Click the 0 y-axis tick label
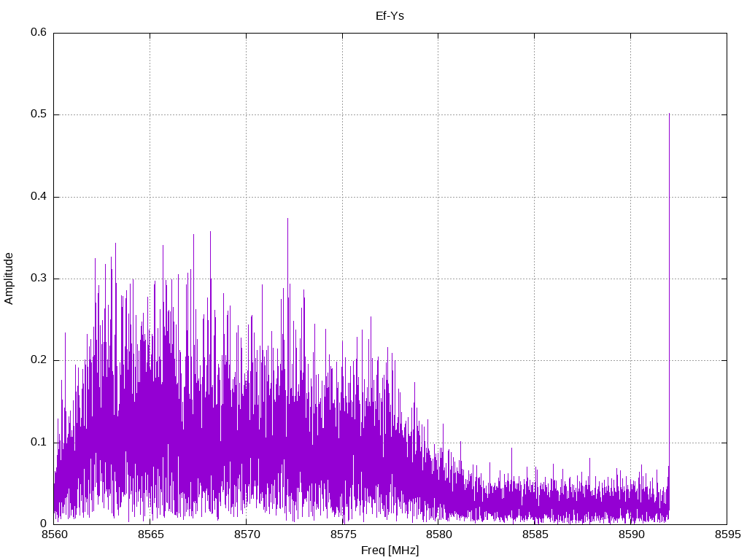747x560 pixels. click(x=44, y=524)
